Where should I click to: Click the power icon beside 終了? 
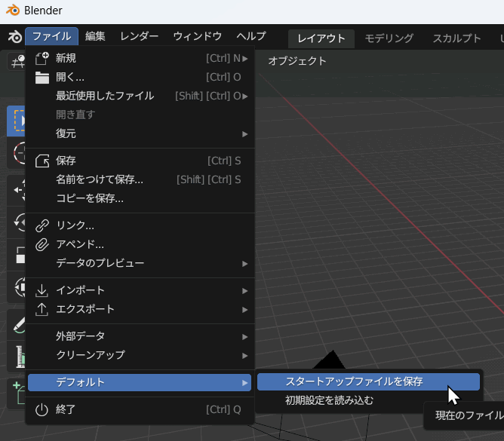[41, 410]
